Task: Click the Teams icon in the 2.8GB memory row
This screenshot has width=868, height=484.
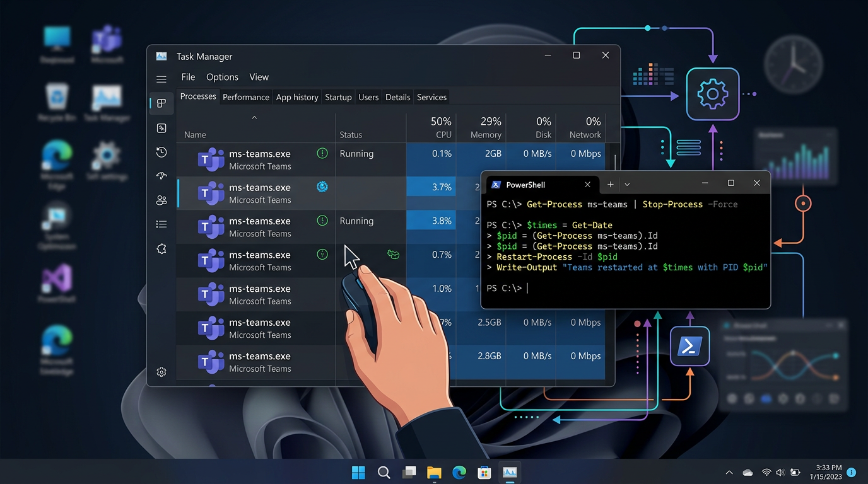Action: [211, 362]
